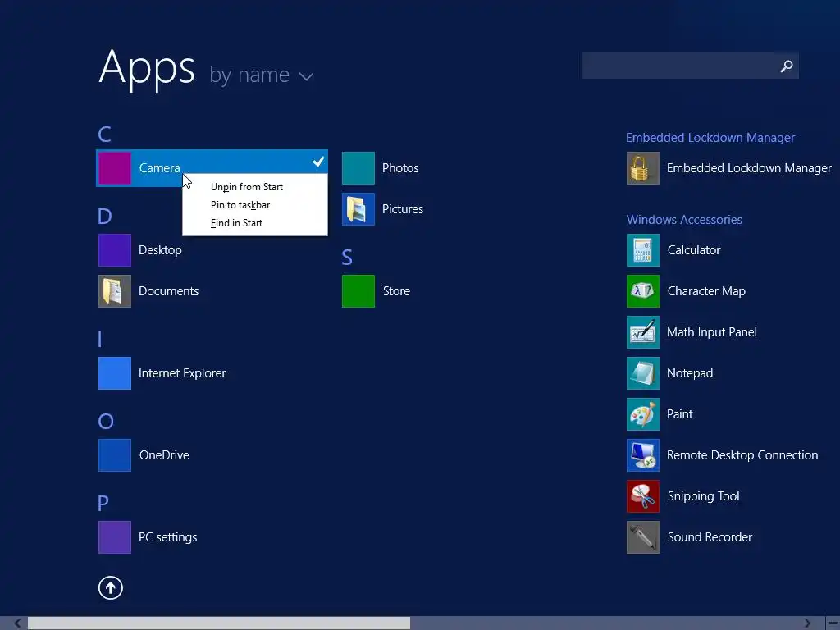840x630 pixels.
Task: Click the letter C group heading
Action: point(104,134)
